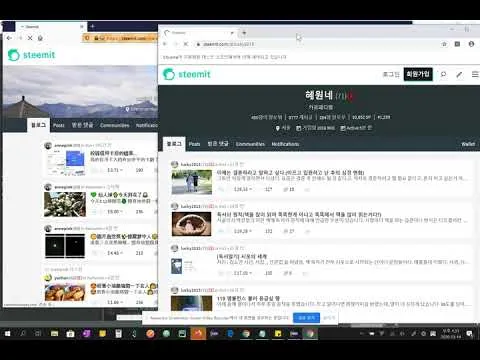
Task: Open the Windows notification center icon
Action: (470, 333)
